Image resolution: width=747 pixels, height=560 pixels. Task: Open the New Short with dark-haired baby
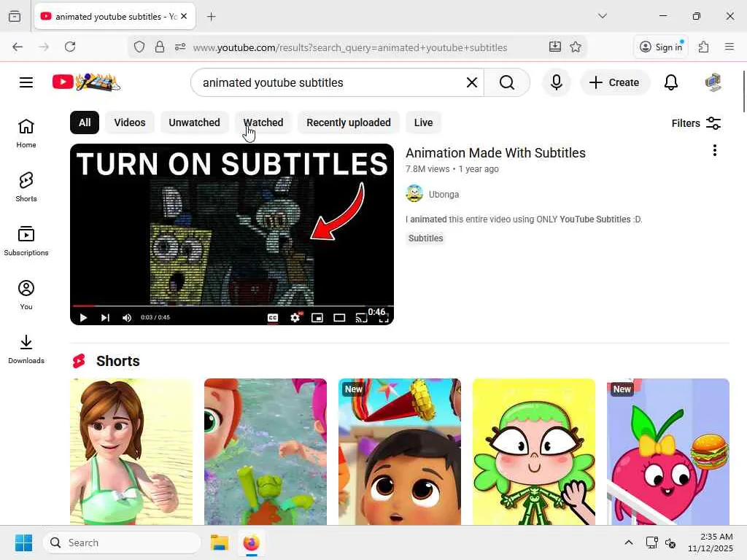click(400, 452)
